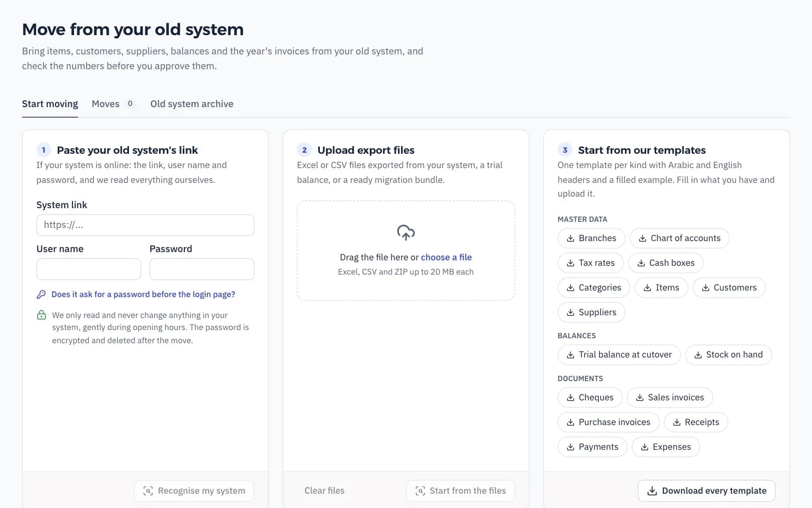Download the Payments template
The image size is (812, 508).
pyautogui.click(x=593, y=447)
